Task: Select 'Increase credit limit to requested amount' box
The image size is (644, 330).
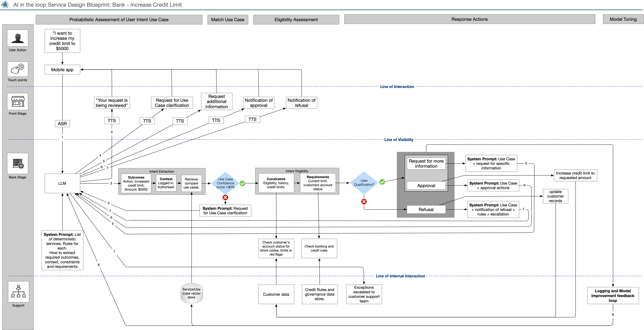Action: click(x=575, y=175)
